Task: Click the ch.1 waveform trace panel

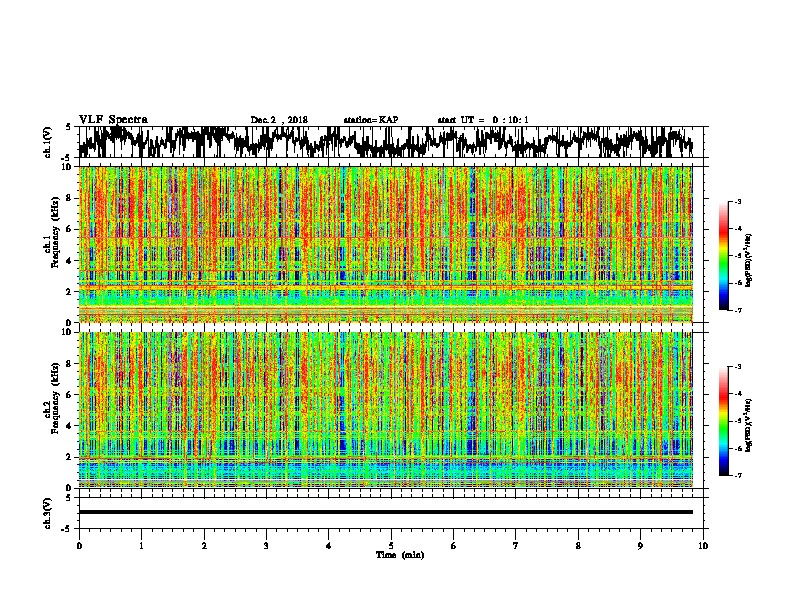Action: tap(390, 142)
